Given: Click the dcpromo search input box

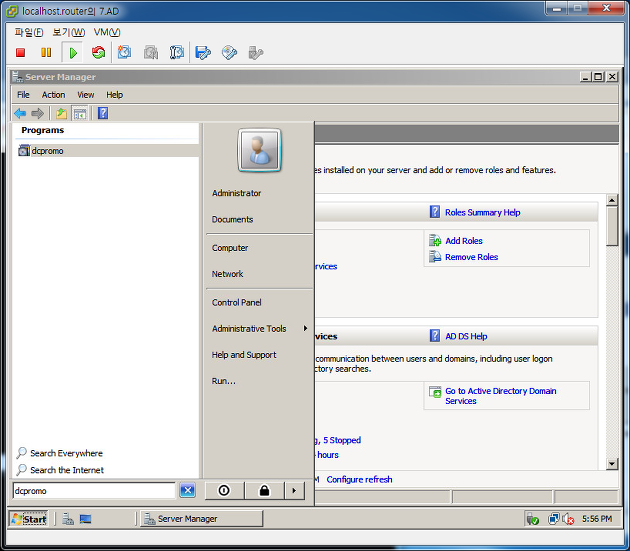Looking at the screenshot, I should click(x=94, y=491).
